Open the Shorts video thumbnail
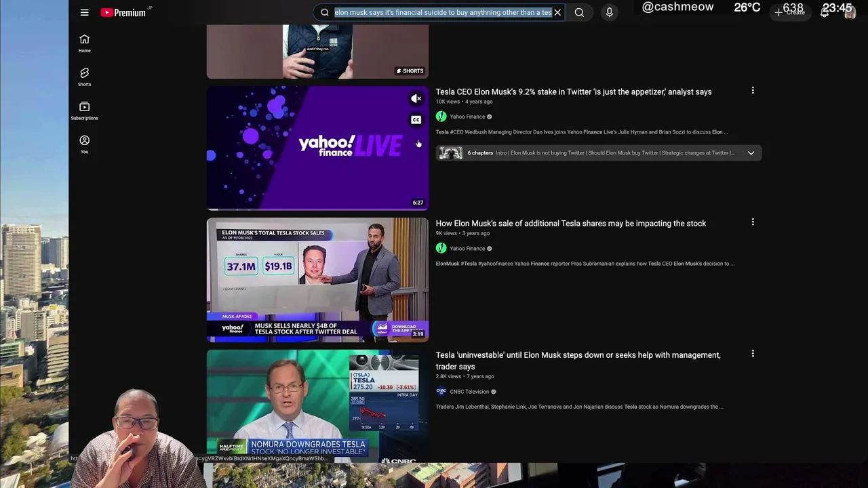This screenshot has width=868, height=488. pos(317,52)
